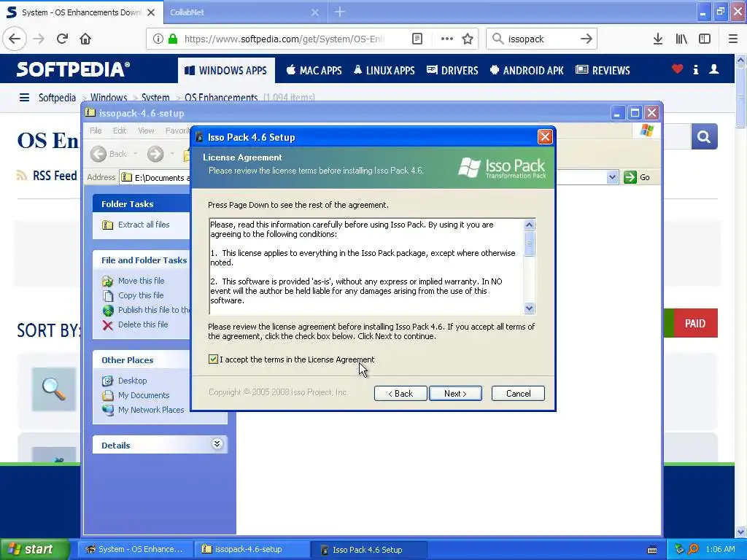Close the System - OS Enhancements tab
The height and width of the screenshot is (560, 747).
click(151, 12)
